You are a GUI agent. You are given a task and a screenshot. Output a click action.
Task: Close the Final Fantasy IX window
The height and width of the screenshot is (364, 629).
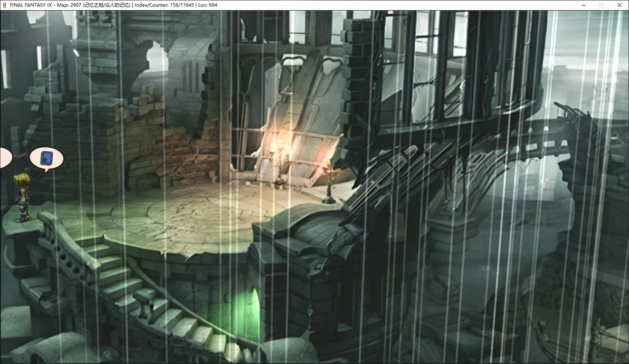pos(620,5)
